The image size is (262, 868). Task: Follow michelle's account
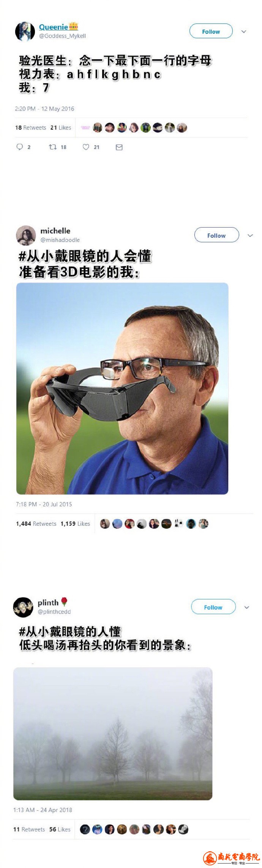coord(216,235)
